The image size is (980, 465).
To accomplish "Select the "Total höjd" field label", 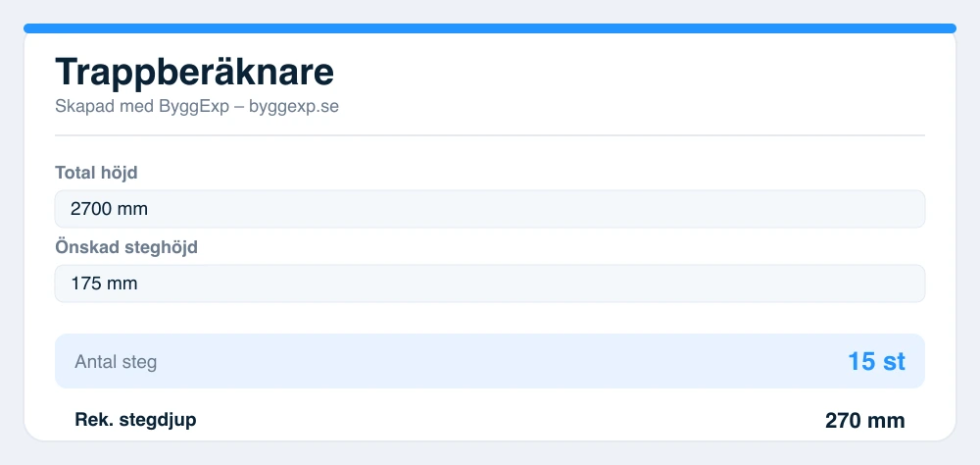I will [96, 173].
